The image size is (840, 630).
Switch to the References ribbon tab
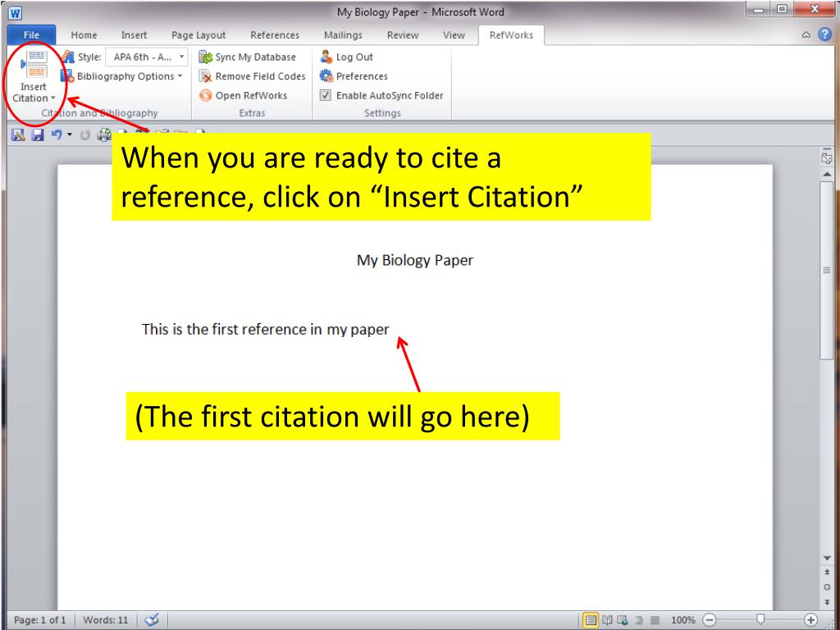(275, 35)
